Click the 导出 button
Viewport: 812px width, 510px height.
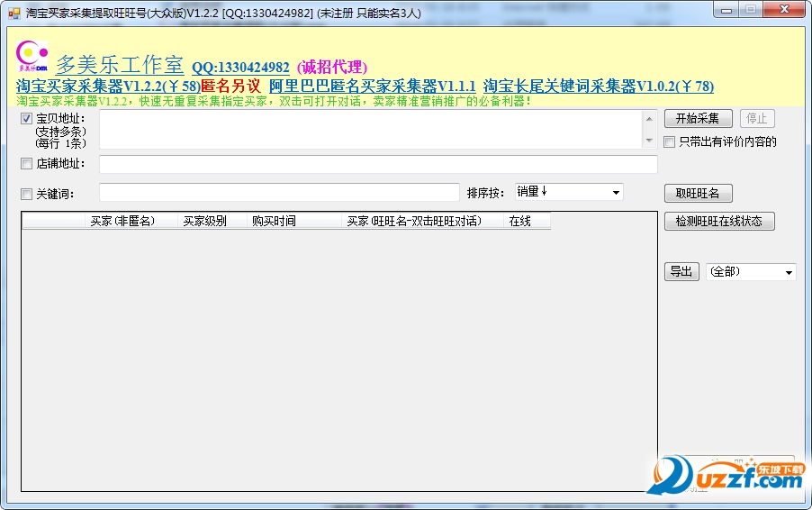(681, 271)
